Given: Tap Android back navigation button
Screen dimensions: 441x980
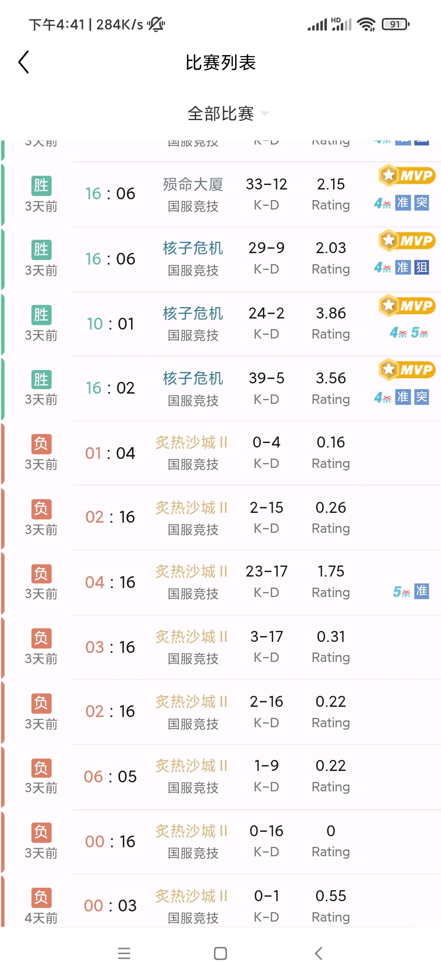Looking at the screenshot, I should pyautogui.click(x=318, y=953).
